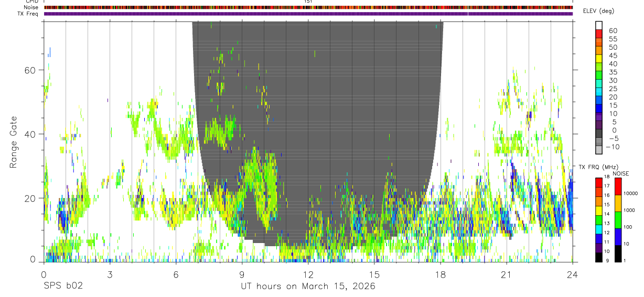644x297 pixels.
Task: Click the Noise color strip above the plot
Action: [308, 7]
